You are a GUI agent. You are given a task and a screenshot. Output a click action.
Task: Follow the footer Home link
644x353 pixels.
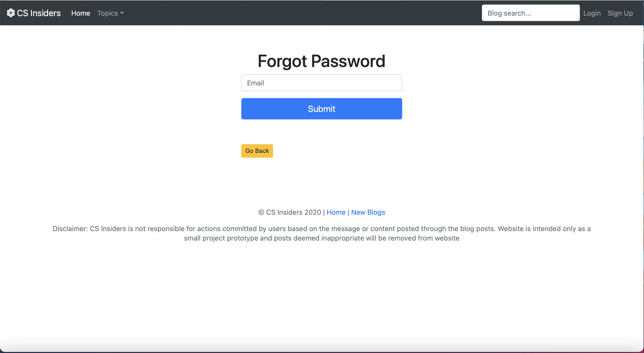tap(336, 212)
